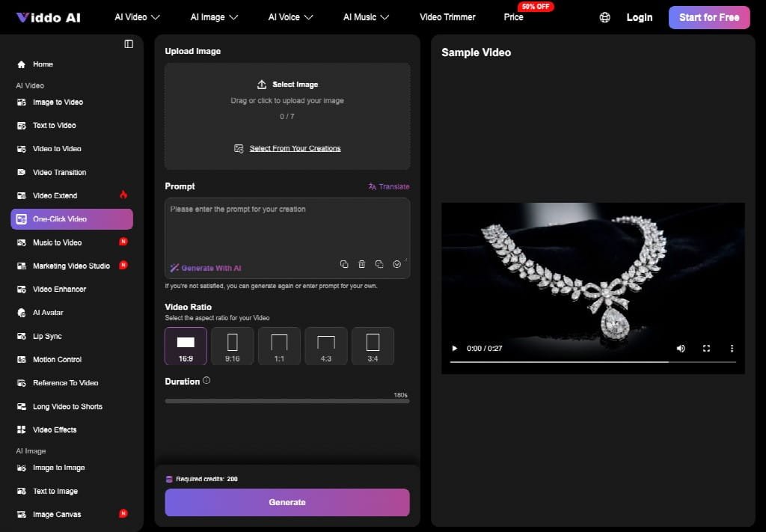Open sample video more options menu

click(x=732, y=349)
